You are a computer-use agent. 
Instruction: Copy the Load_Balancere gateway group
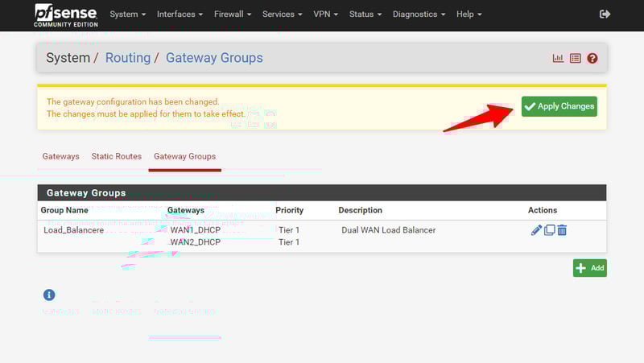(x=550, y=230)
